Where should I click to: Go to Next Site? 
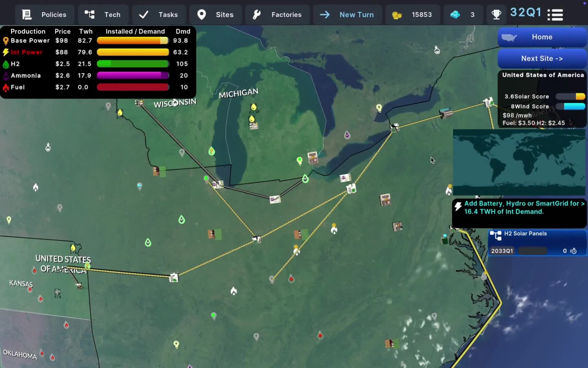point(542,59)
